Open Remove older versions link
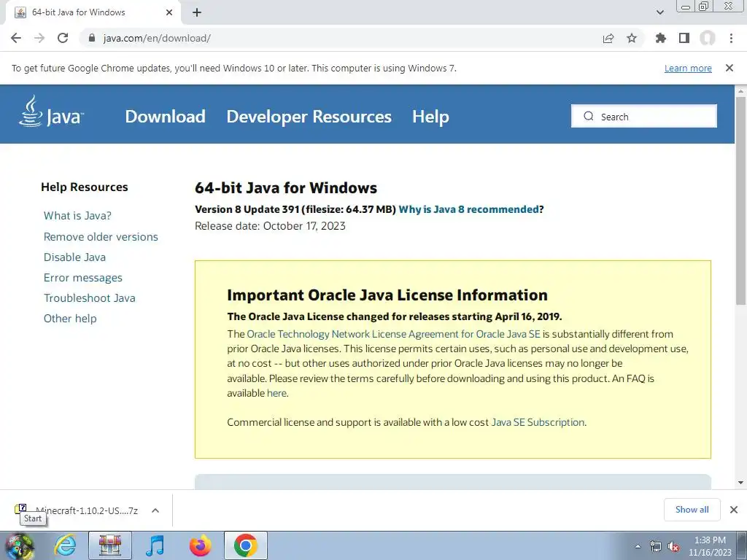Screen dimensions: 747x560 pos(101,237)
